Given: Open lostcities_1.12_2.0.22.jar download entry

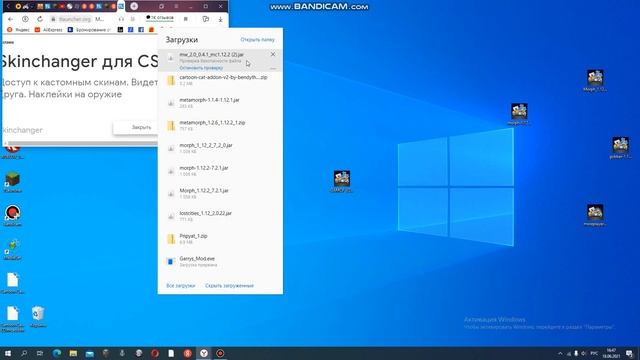Looking at the screenshot, I should pos(220,216).
